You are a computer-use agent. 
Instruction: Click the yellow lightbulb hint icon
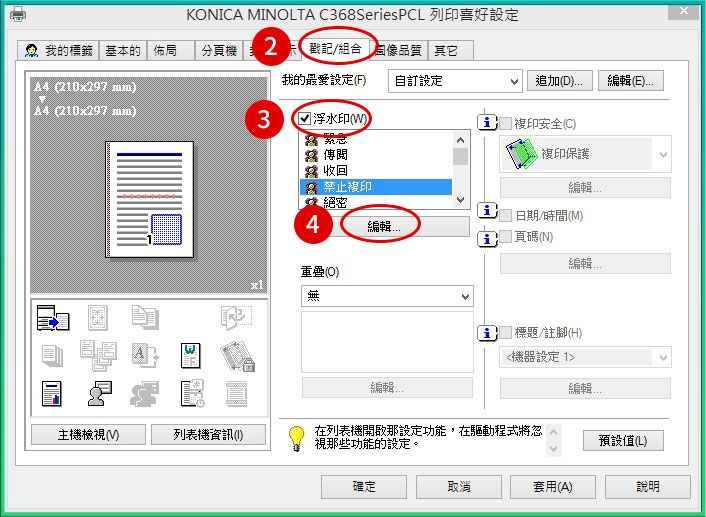pyautogui.click(x=296, y=439)
